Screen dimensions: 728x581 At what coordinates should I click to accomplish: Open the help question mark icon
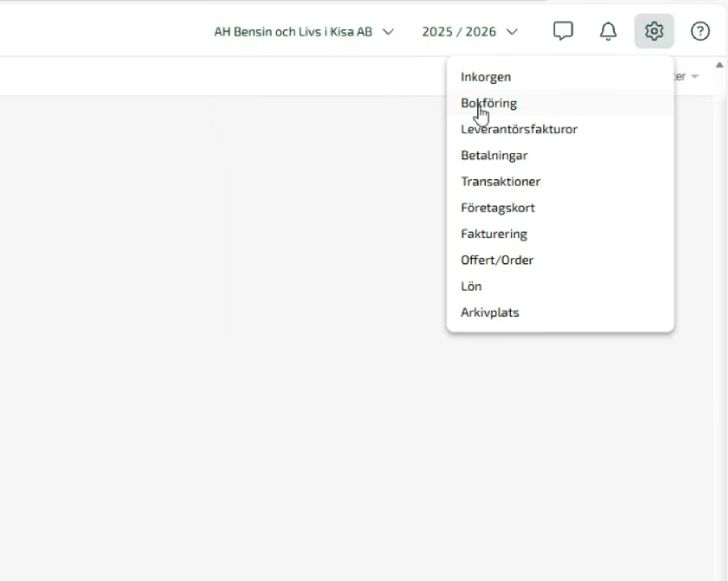700,31
